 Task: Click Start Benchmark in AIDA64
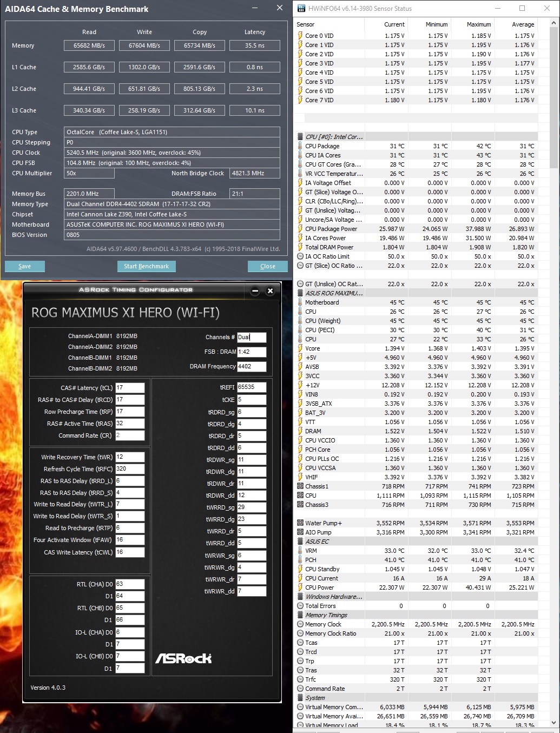(146, 266)
